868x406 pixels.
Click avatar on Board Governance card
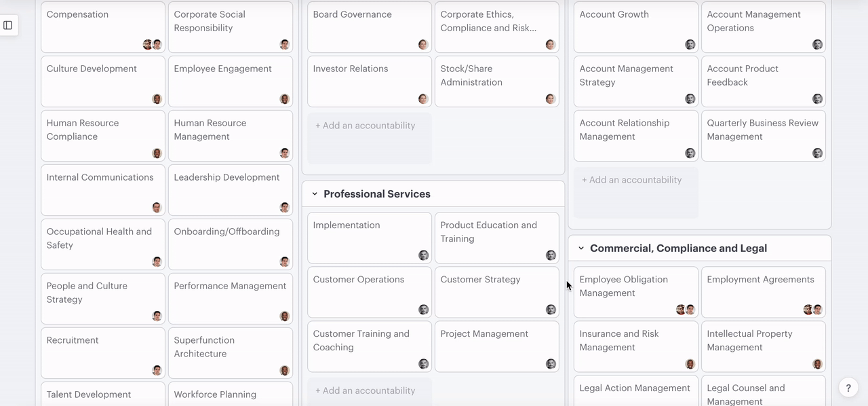[423, 45]
